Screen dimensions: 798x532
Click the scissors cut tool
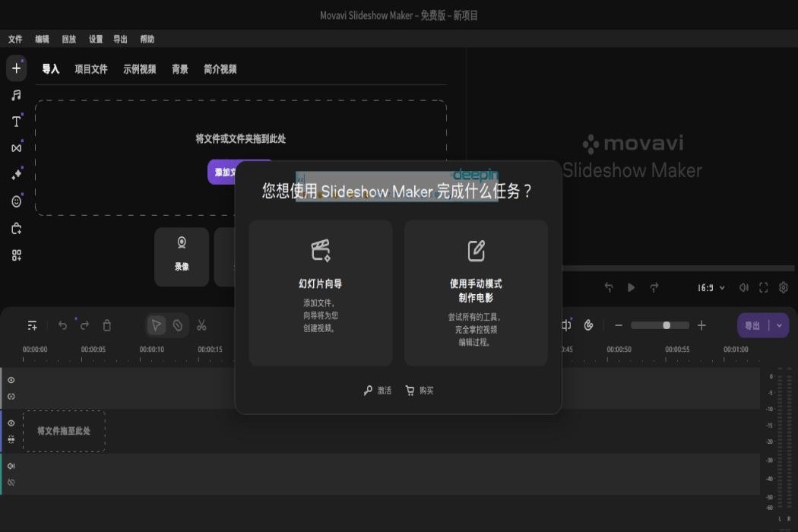(x=201, y=325)
